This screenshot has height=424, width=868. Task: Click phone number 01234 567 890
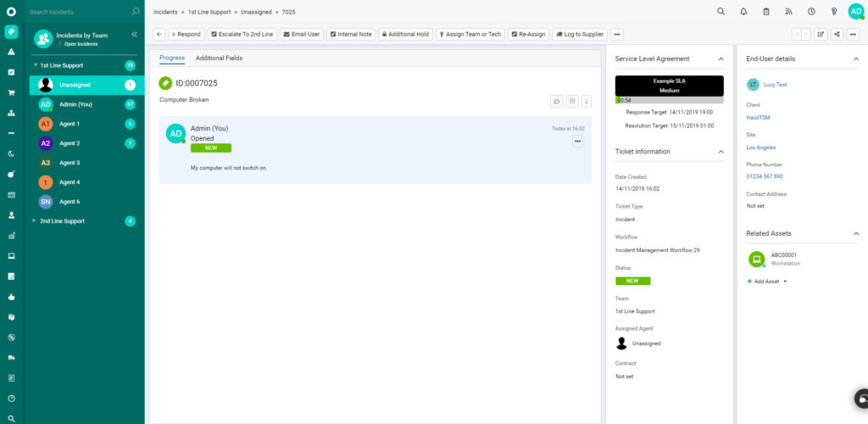click(x=765, y=176)
